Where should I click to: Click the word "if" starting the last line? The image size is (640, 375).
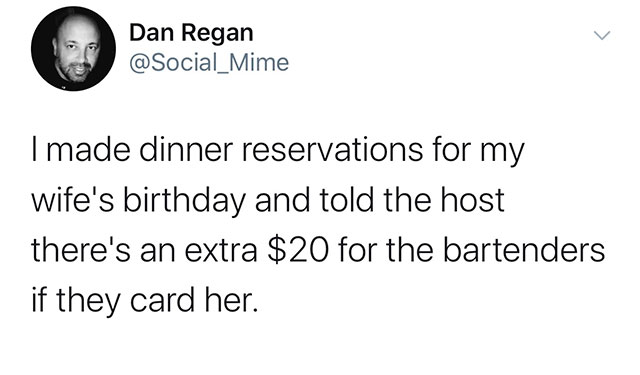click(x=38, y=300)
